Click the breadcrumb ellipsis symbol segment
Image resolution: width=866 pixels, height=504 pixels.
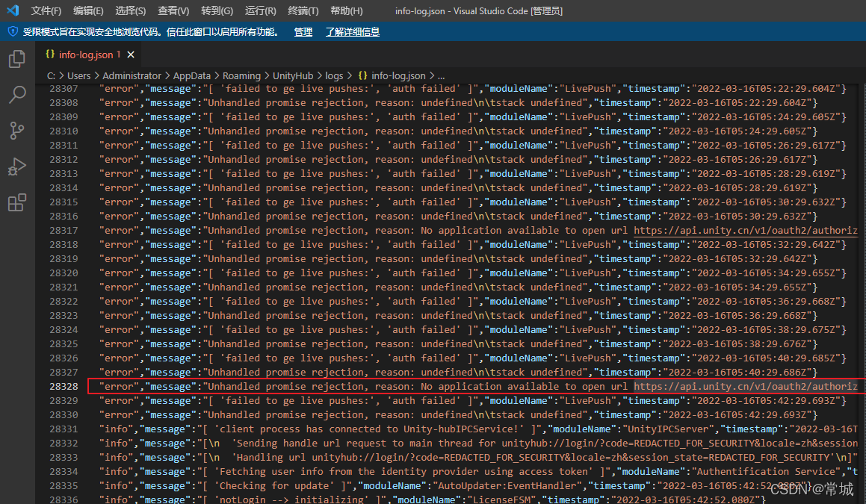pos(442,75)
